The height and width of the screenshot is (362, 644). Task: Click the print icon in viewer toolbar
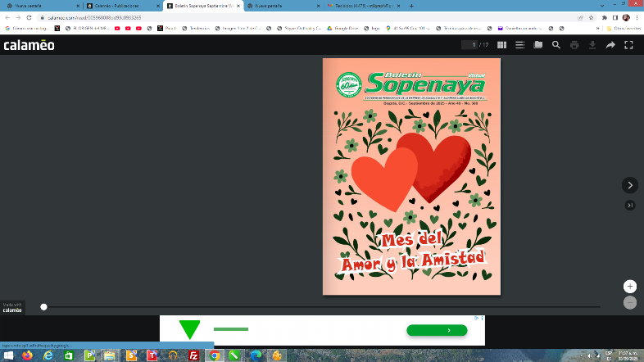pos(574,45)
